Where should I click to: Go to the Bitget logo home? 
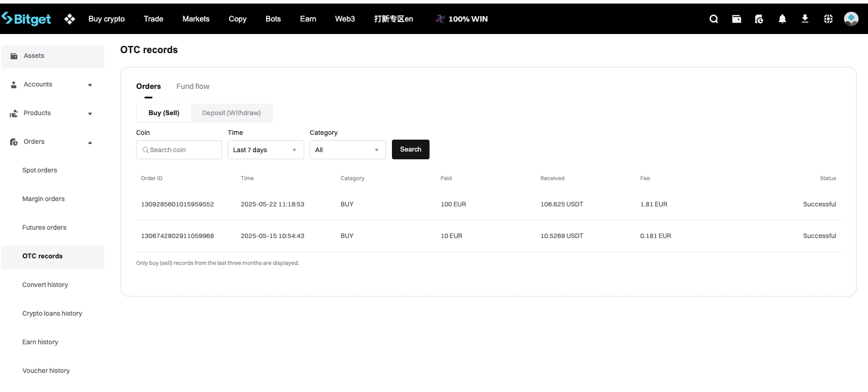click(27, 19)
